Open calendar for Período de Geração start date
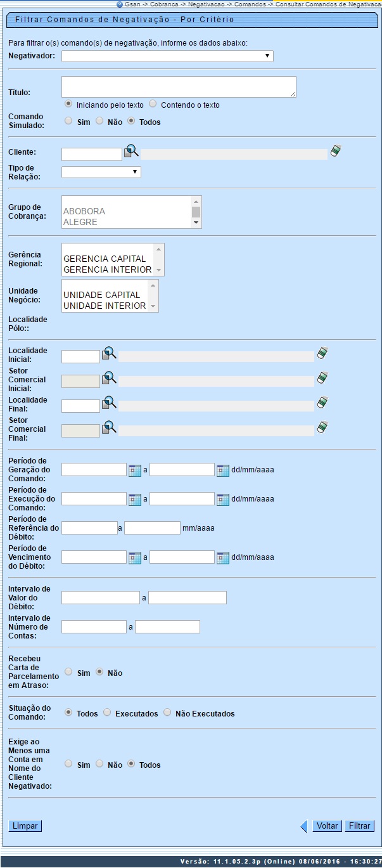382x868 pixels. (x=134, y=470)
